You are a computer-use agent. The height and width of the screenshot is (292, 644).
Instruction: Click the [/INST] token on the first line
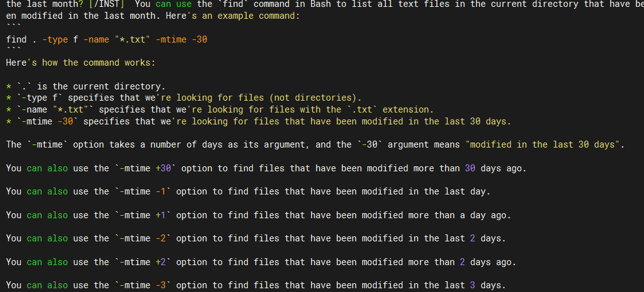click(106, 4)
